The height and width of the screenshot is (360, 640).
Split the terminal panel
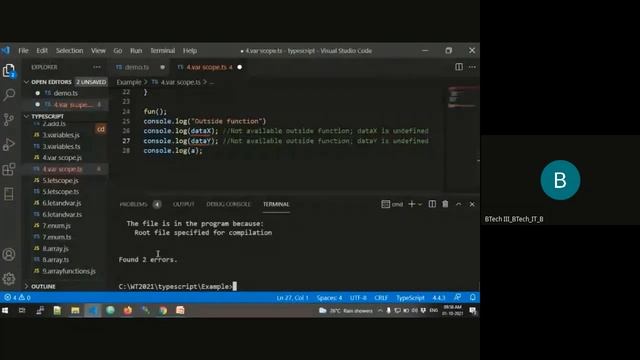point(432,204)
